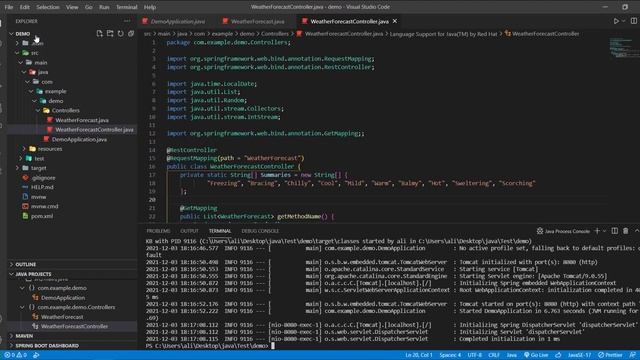Click Spaces: 4 indentation setting
This screenshot has height=360, width=640.
pyautogui.click(x=450, y=355)
